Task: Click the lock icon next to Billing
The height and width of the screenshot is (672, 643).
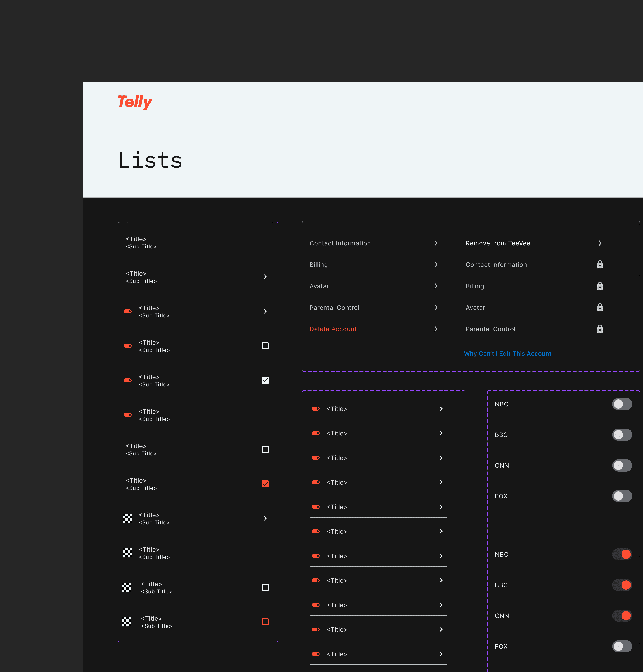Action: (599, 286)
